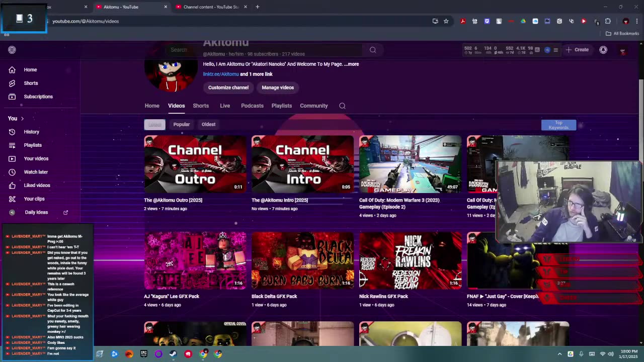This screenshot has width=644, height=362.
Task: Sort videos by Oldest
Action: pyautogui.click(x=208, y=124)
